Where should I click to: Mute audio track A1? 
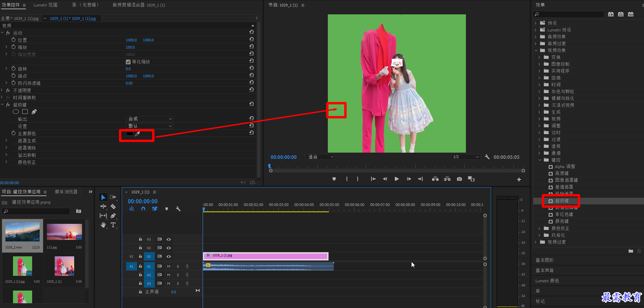pyautogui.click(x=169, y=266)
